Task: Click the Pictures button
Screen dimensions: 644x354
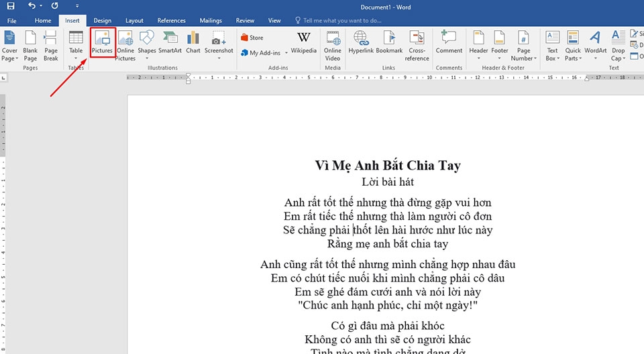Action: [x=102, y=43]
